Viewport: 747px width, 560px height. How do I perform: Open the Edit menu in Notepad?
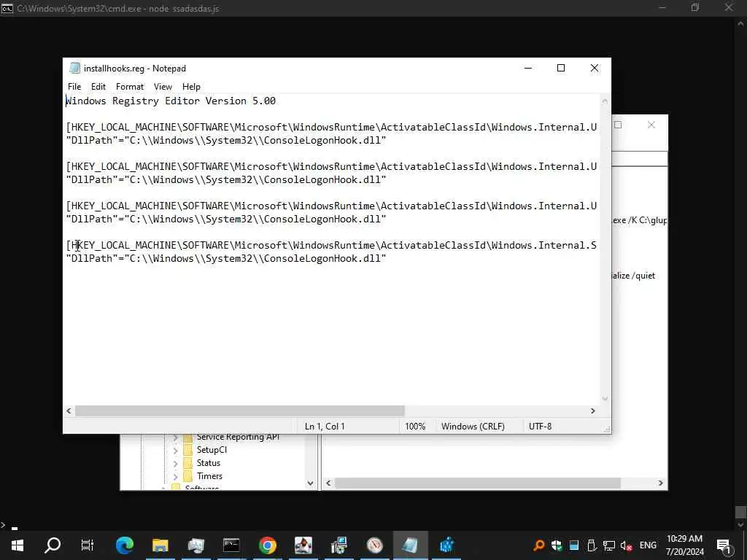tap(98, 87)
